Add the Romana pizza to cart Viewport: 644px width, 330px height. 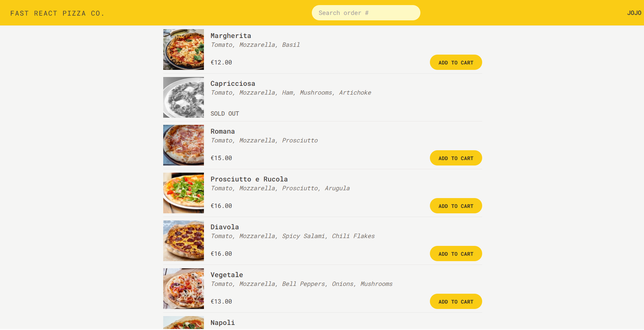click(456, 158)
